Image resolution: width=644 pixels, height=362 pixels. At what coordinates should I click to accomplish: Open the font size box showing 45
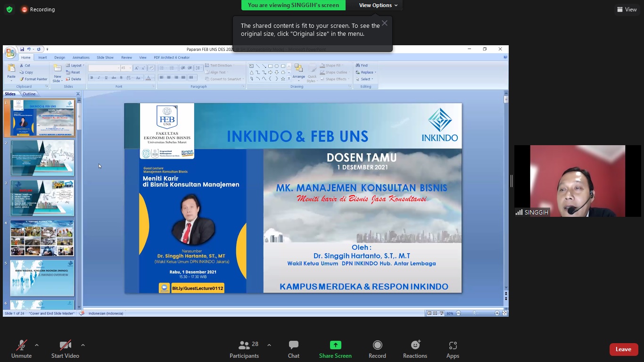pos(126,68)
